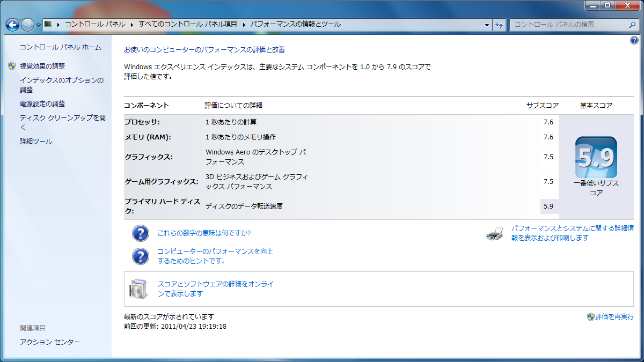The image size is (644, 362).
Task: Open the recent pages dropdown arrow
Action: 38,25
